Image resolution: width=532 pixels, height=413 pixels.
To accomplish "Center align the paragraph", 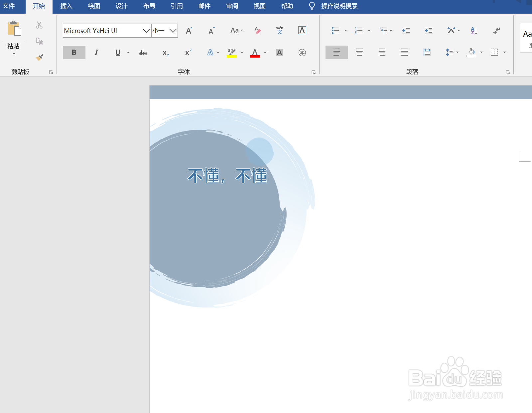I will (x=359, y=52).
